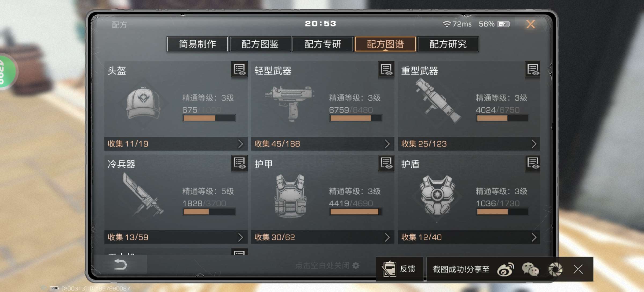Switch to the 配方研究 tab
This screenshot has height=292, width=644.
(x=448, y=44)
